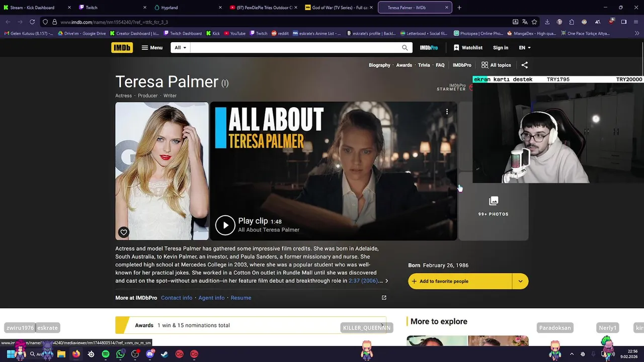644x362 pixels.
Task: Open the Awards nominations row
Action: 251,325
